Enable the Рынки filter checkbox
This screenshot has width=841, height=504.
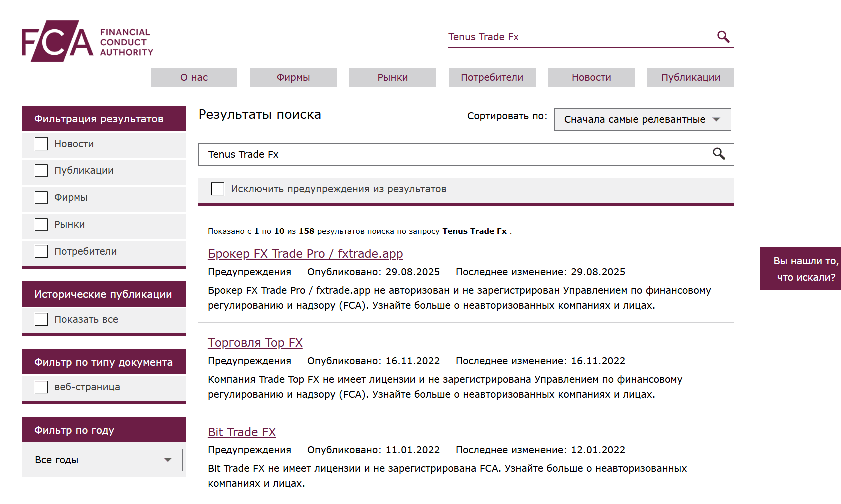(41, 225)
